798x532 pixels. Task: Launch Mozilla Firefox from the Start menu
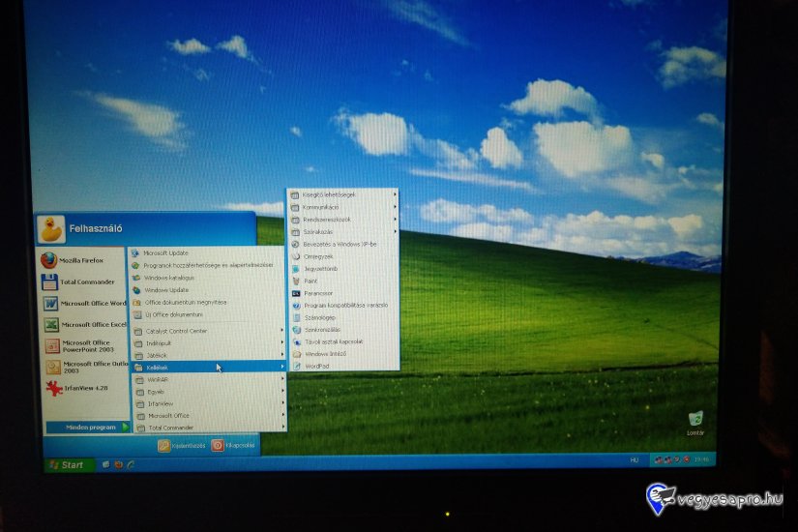tap(81, 260)
